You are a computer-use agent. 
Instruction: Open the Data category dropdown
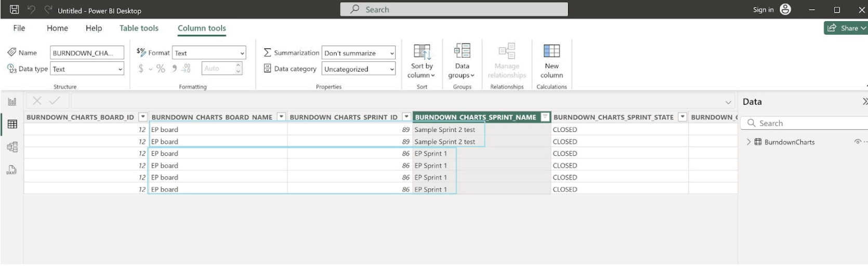pyautogui.click(x=359, y=69)
